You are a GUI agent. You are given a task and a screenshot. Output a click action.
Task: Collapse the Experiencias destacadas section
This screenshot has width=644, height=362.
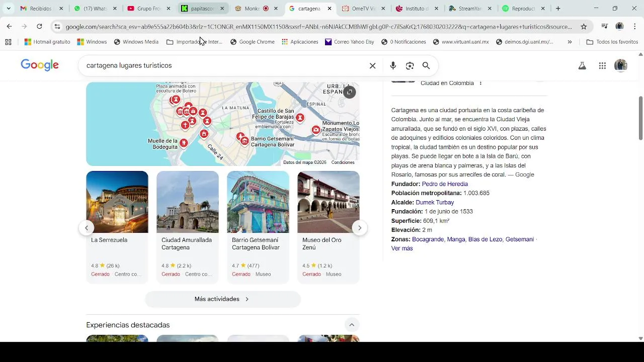pyautogui.click(x=352, y=325)
